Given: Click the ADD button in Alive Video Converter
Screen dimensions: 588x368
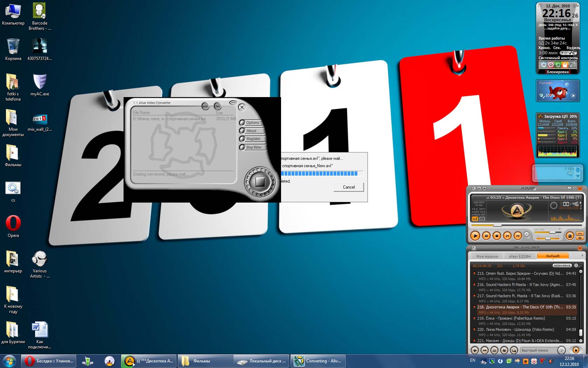Looking at the screenshot, I should click(x=205, y=106).
